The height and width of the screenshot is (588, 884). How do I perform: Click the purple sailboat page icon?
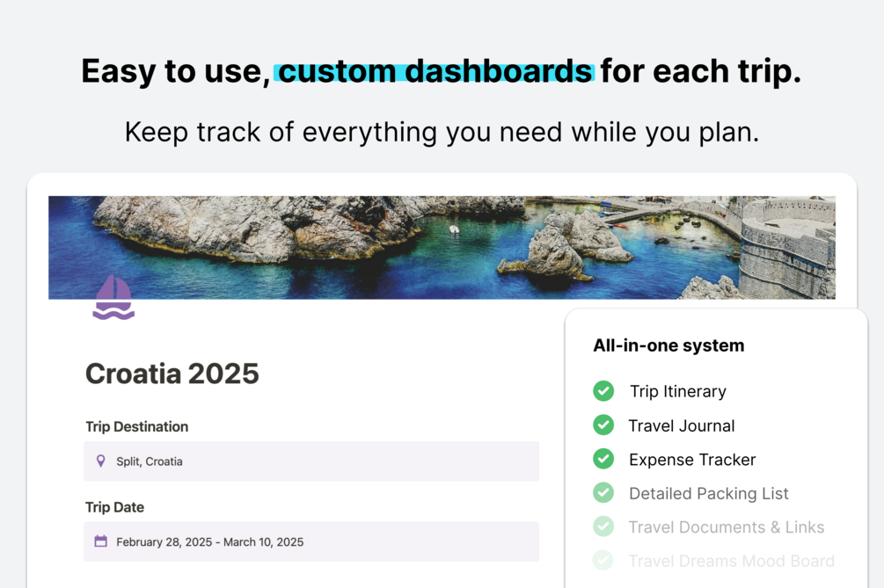coord(113,297)
